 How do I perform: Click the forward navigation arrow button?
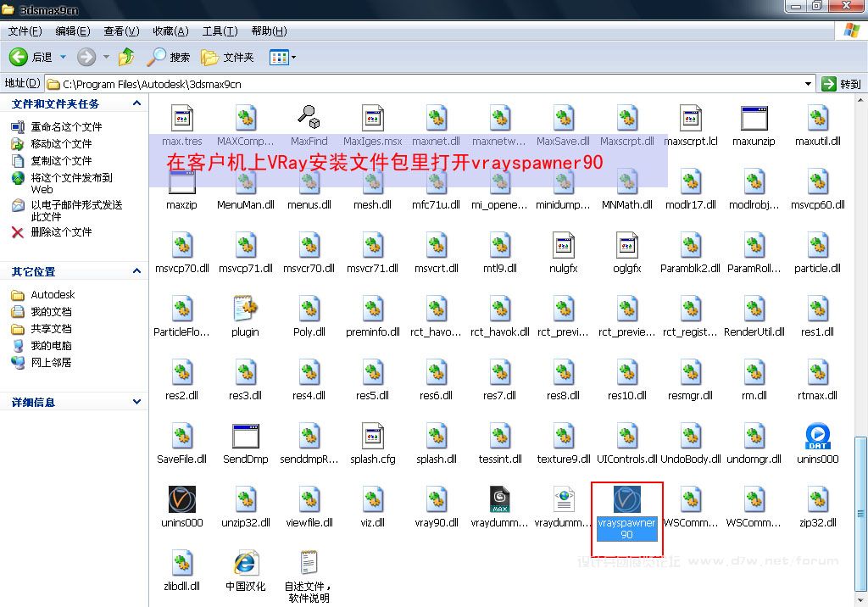coord(86,57)
